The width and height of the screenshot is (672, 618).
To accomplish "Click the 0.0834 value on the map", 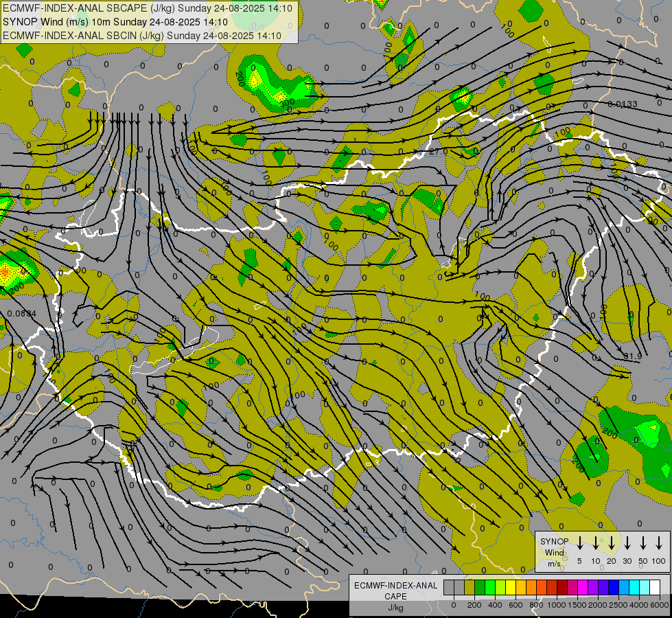I will [x=22, y=314].
